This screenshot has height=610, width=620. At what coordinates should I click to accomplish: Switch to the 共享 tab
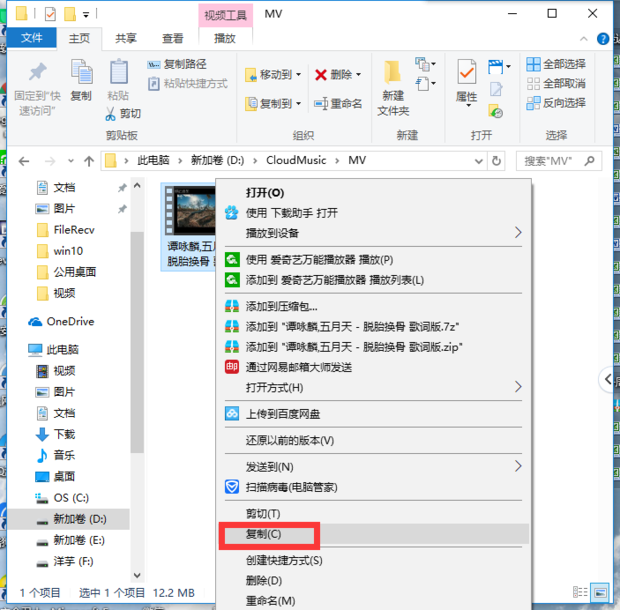pos(126,38)
